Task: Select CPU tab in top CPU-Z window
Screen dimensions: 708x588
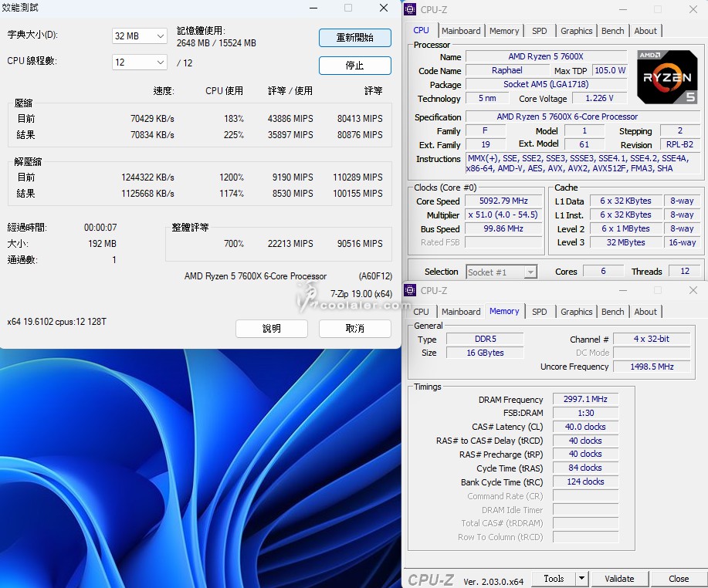Action: pos(422,30)
